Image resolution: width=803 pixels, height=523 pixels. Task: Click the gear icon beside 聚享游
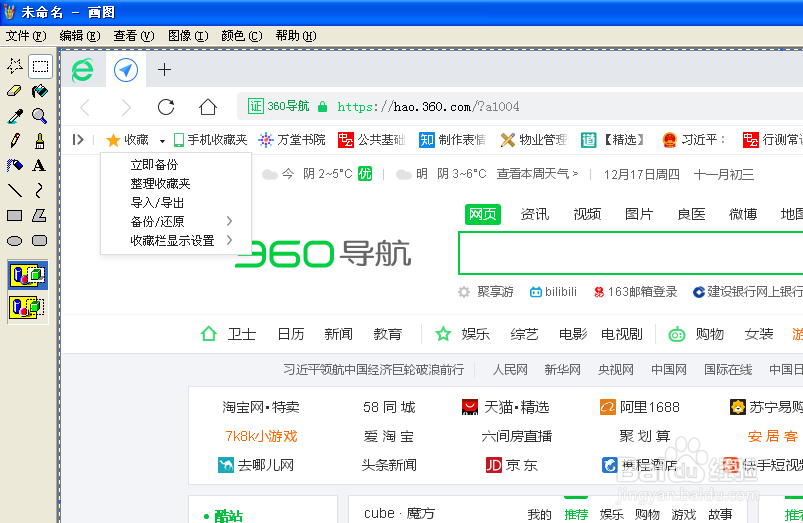tap(464, 292)
